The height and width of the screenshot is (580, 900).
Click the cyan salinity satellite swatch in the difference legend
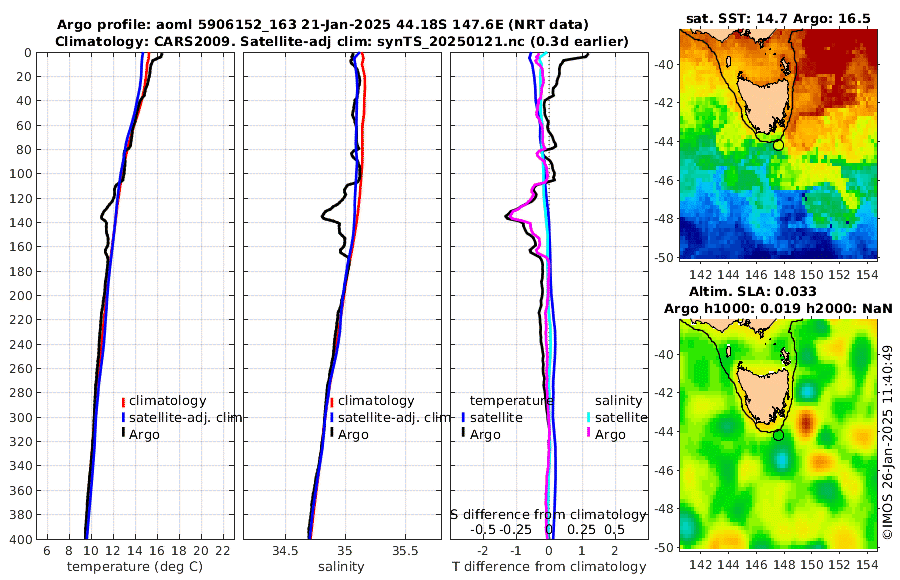(589, 418)
